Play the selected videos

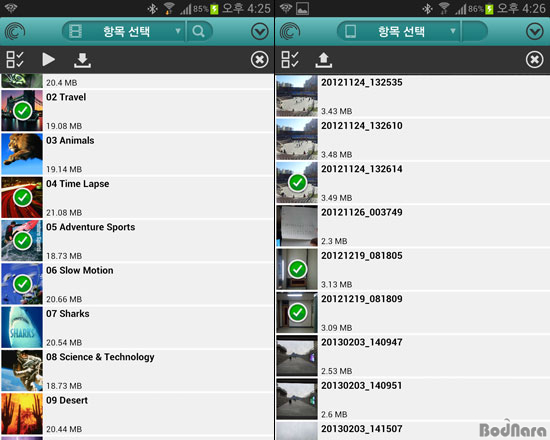point(48,59)
